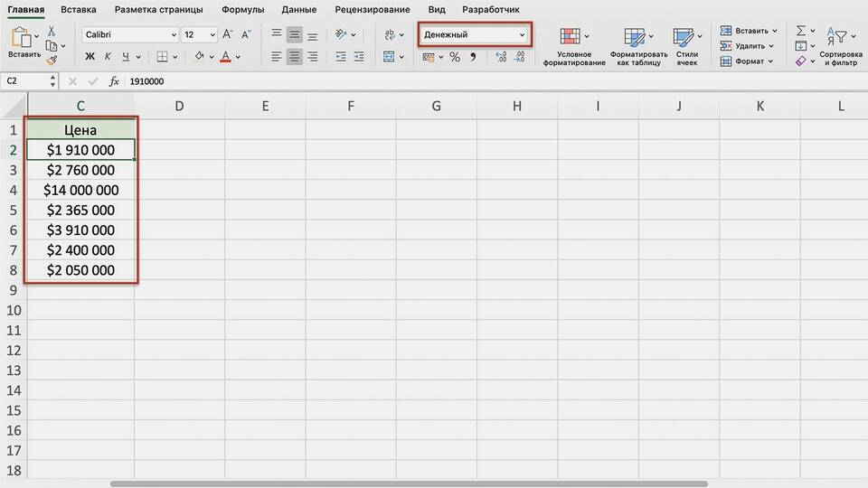The image size is (868, 488).
Task: Decrease font size with small A icon
Action: coord(246,34)
